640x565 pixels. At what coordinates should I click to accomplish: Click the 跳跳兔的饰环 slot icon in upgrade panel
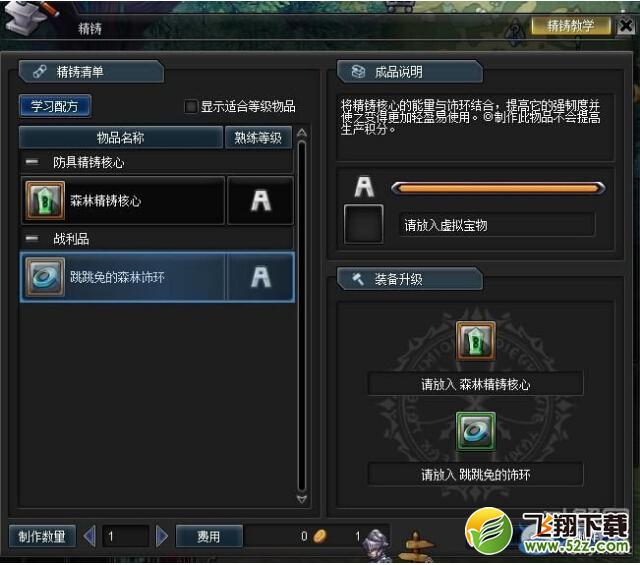[x=476, y=431]
